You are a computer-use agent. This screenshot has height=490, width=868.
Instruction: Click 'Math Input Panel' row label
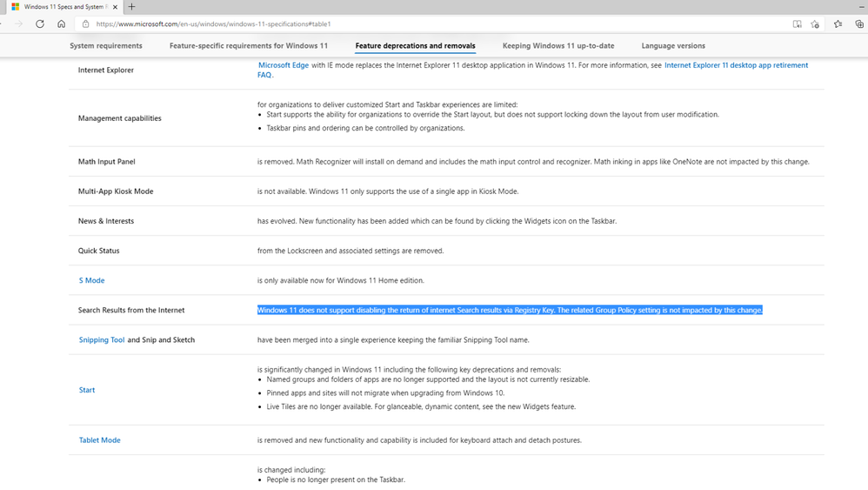(x=106, y=162)
